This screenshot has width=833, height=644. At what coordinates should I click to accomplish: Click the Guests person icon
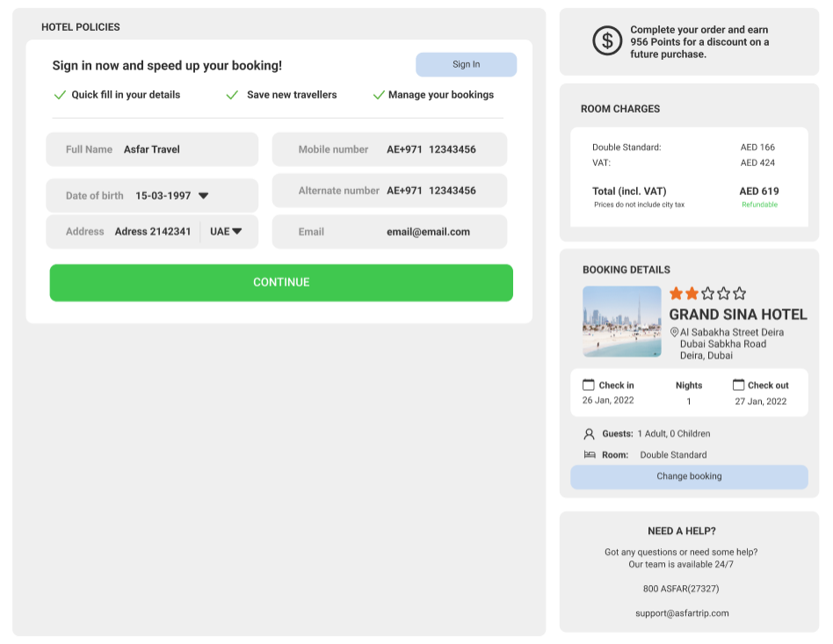[589, 434]
